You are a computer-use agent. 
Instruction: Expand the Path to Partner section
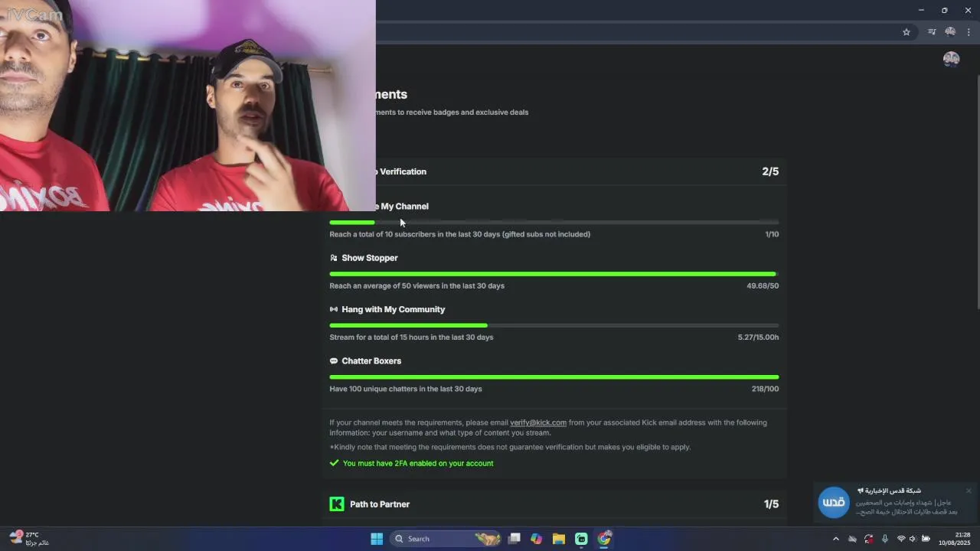coord(554,504)
